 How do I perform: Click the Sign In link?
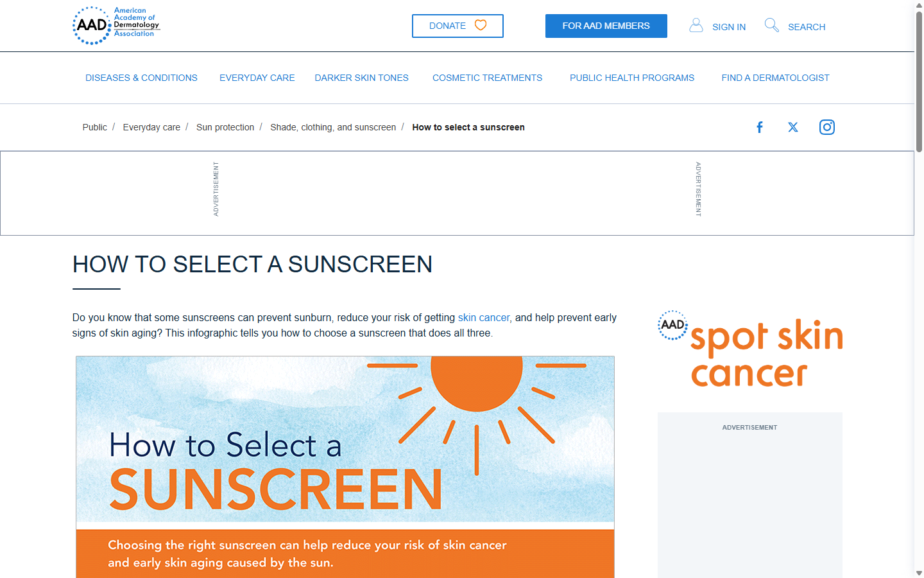click(729, 27)
